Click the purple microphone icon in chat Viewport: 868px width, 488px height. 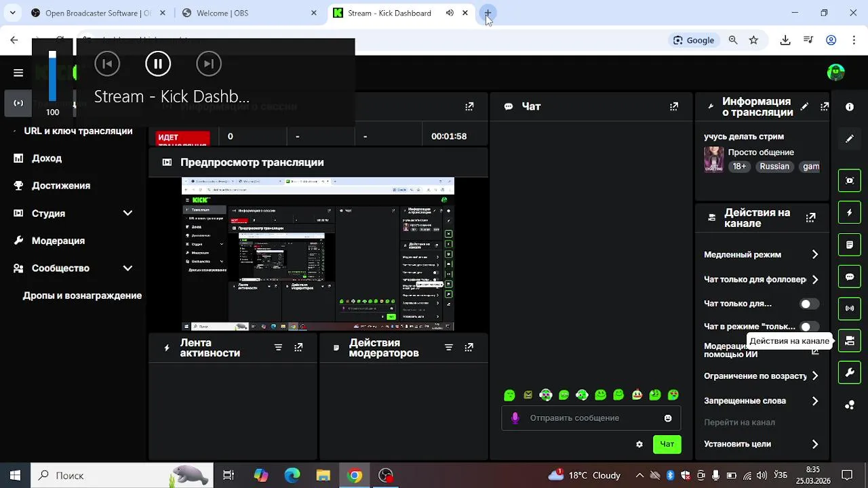tap(515, 418)
